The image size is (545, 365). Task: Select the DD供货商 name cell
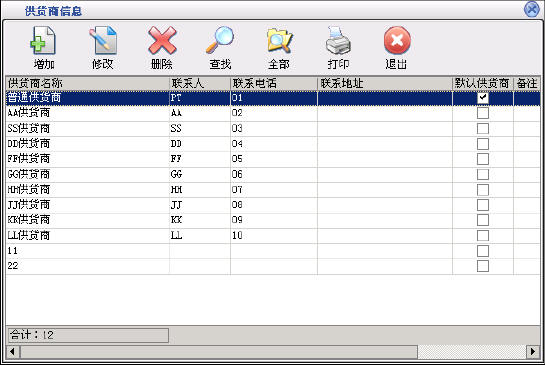pyautogui.click(x=88, y=144)
